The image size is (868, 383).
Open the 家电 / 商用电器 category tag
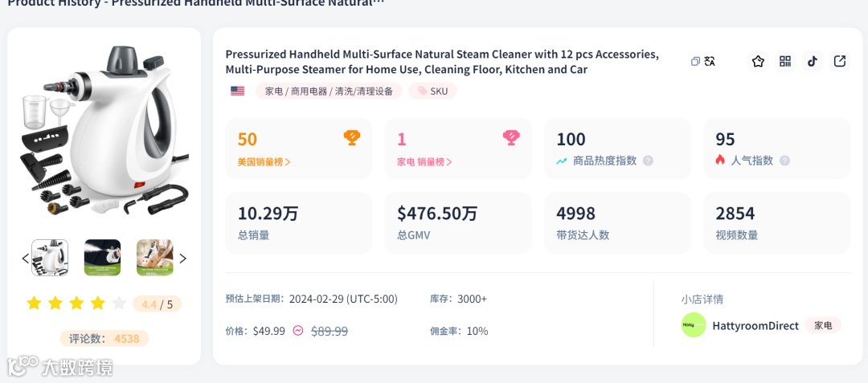tap(330, 92)
